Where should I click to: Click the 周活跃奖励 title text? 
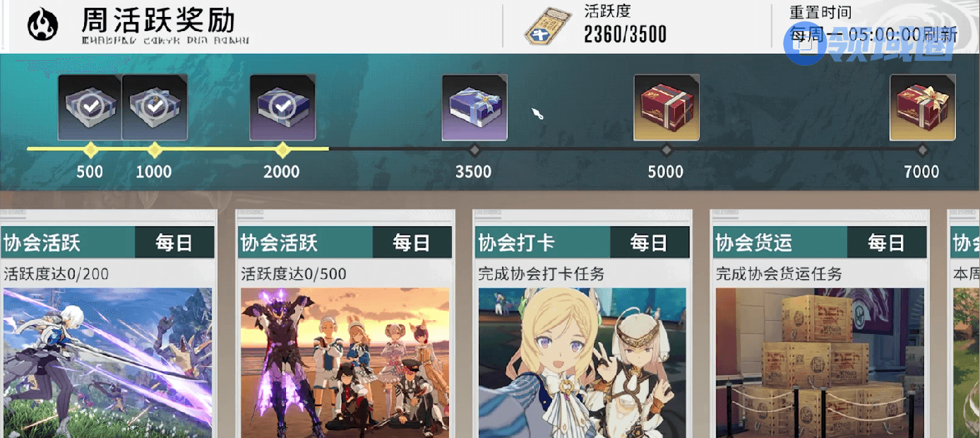158,20
